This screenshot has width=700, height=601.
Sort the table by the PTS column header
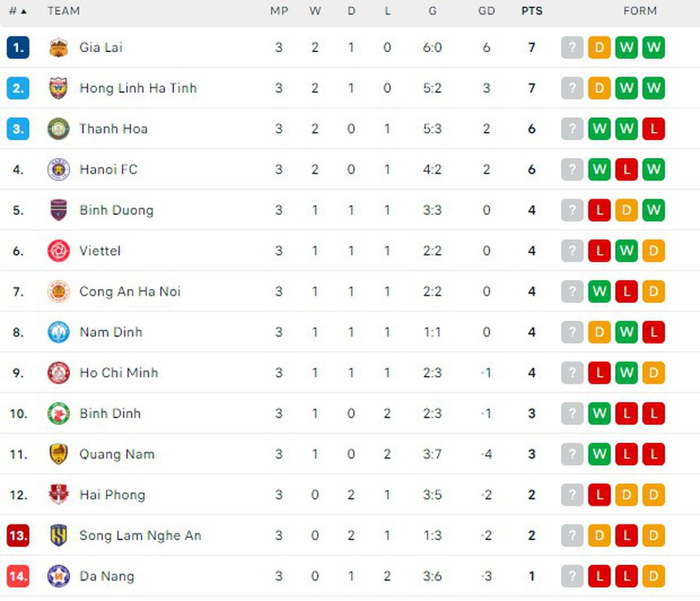coord(532,11)
